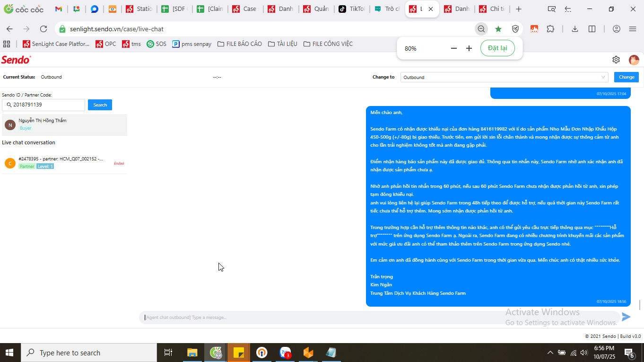Toggle the browser side panel
This screenshot has width=644, height=362.
592,29
